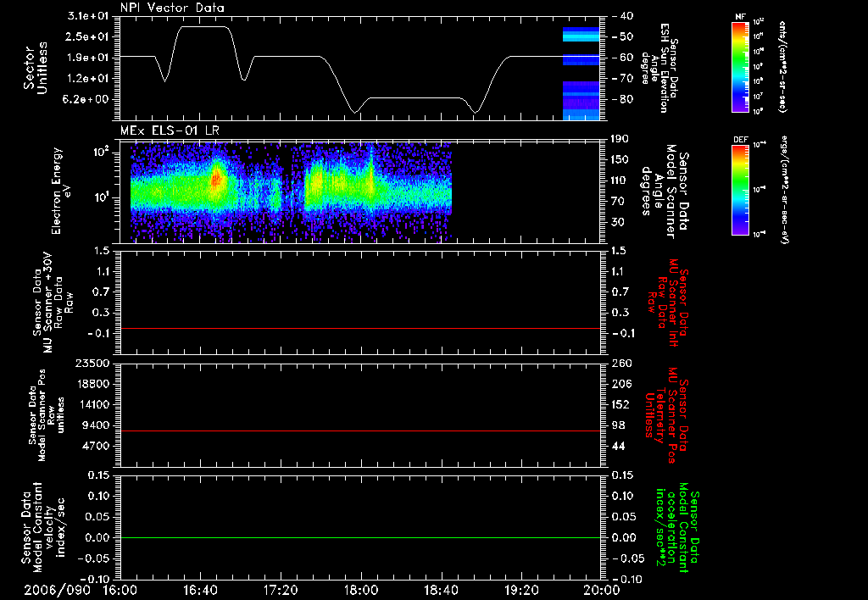868x600 pixels.
Task: Click the 'Electron Energy eV' axis label
Action: pyautogui.click(x=63, y=191)
